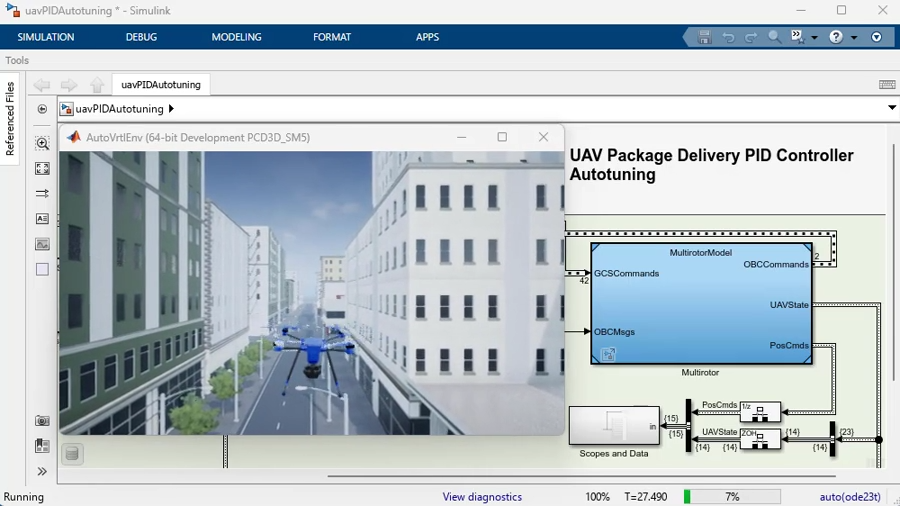Click the 100% zoom level in status bar
Viewport: 900px width, 506px height.
coord(598,497)
